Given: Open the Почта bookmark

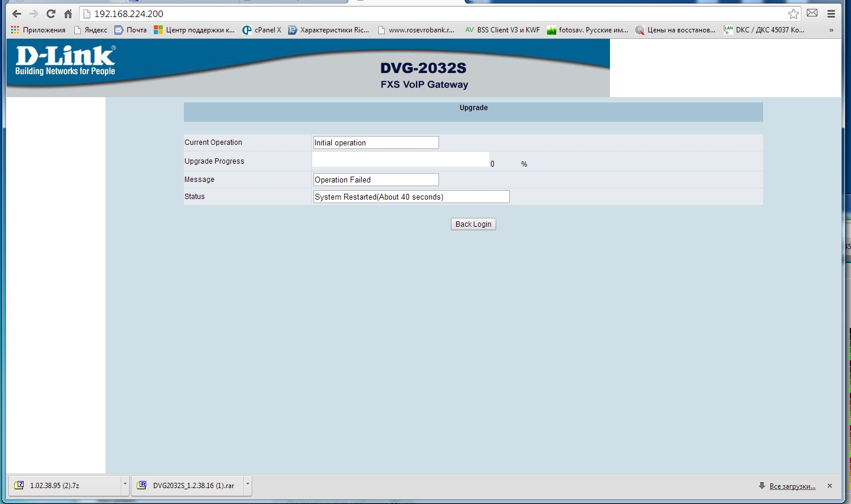Looking at the screenshot, I should pos(131,30).
